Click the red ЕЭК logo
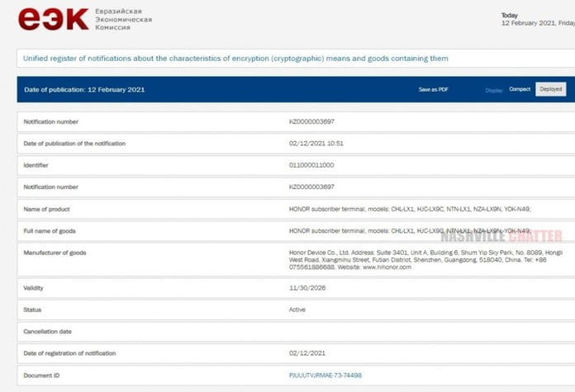The width and height of the screenshot is (575, 392). (x=53, y=19)
